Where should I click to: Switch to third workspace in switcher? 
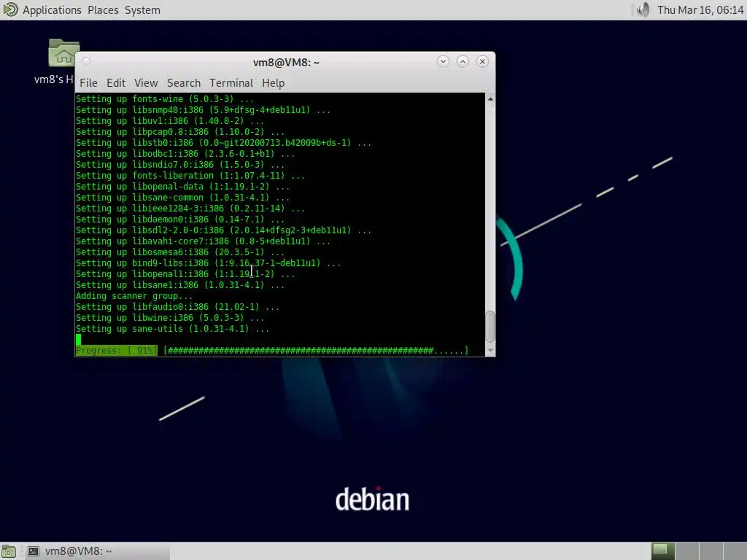pos(711,551)
